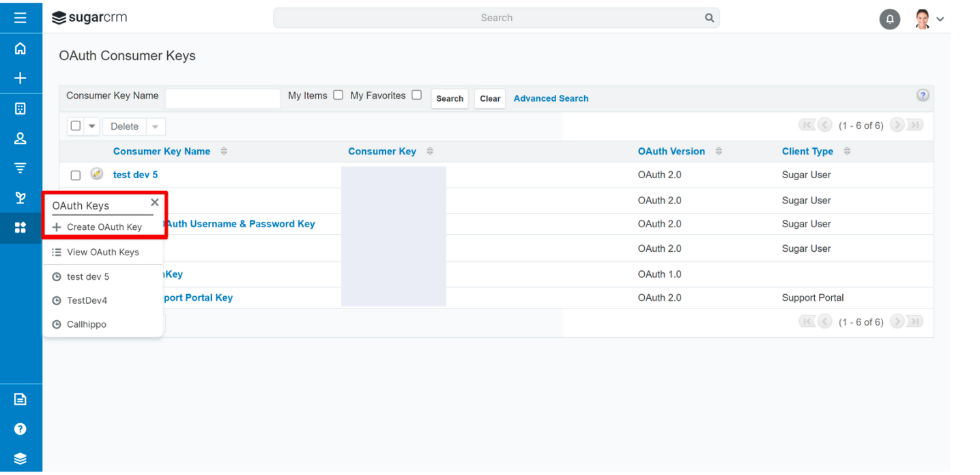Screen dimensions: 980x475
Task: Open test dev 5 link in table
Action: (x=135, y=175)
